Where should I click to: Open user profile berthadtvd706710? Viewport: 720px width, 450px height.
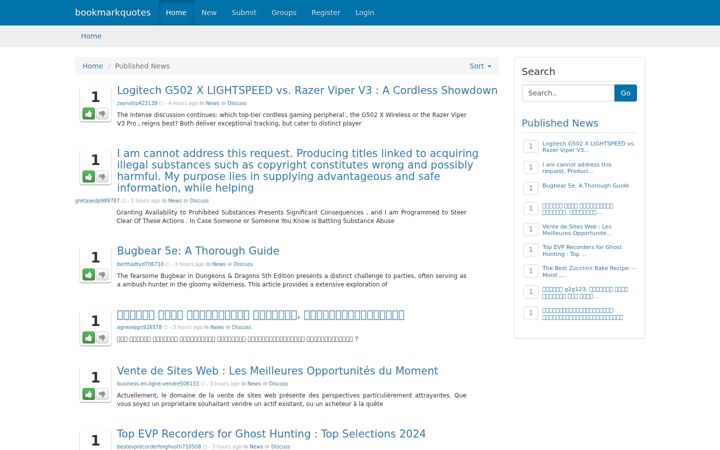coord(140,264)
